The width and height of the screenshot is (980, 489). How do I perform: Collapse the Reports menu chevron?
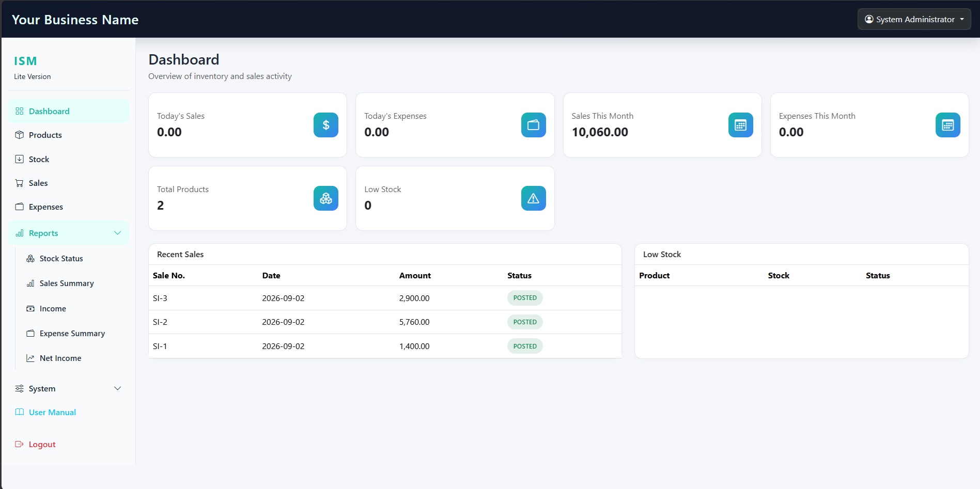117,233
